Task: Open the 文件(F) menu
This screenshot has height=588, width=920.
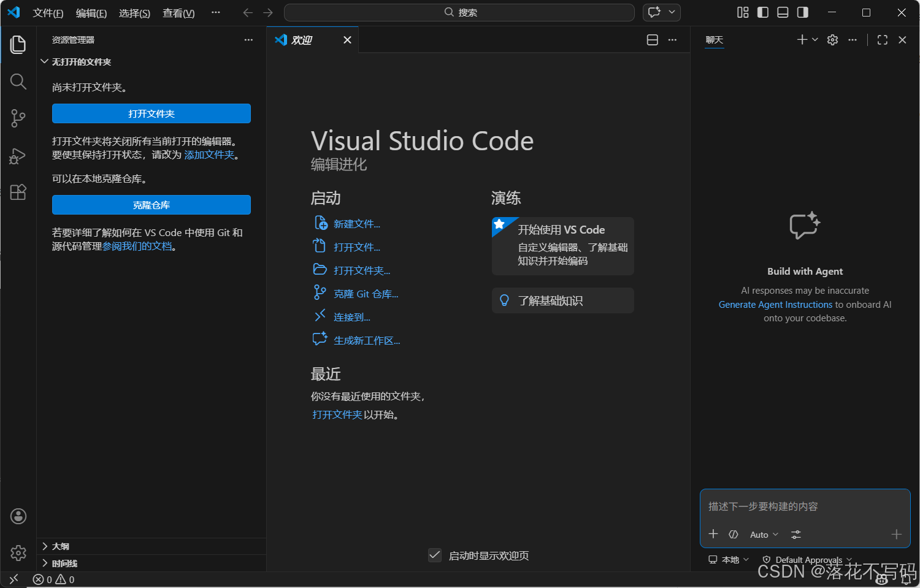Action: pos(48,13)
